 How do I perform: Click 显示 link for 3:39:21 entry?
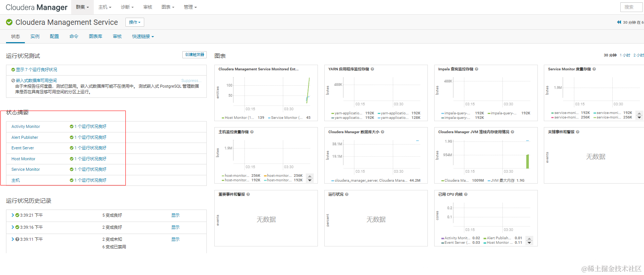[x=175, y=215]
